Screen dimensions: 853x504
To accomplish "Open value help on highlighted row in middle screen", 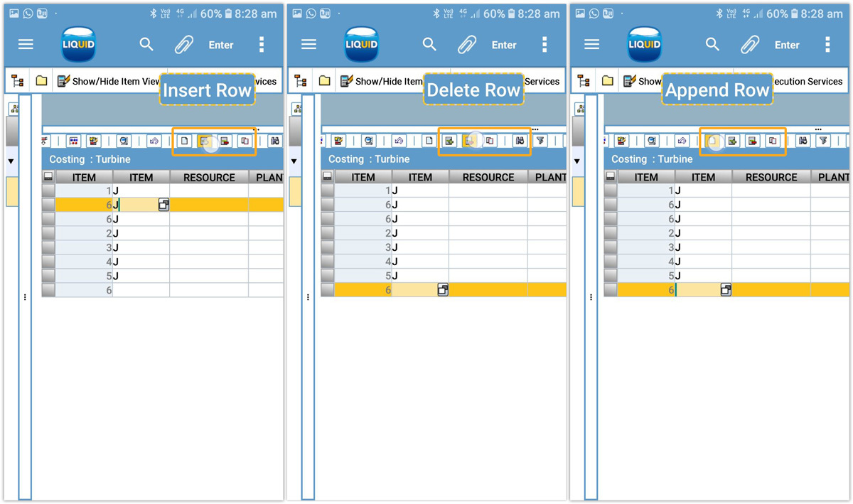I will coord(442,290).
